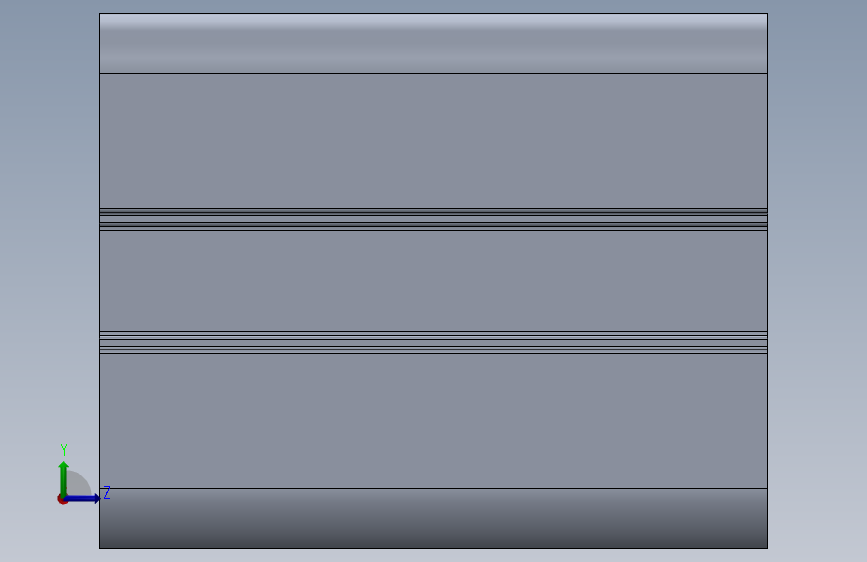
Task: Select the lower flat panel face
Action: (434, 421)
